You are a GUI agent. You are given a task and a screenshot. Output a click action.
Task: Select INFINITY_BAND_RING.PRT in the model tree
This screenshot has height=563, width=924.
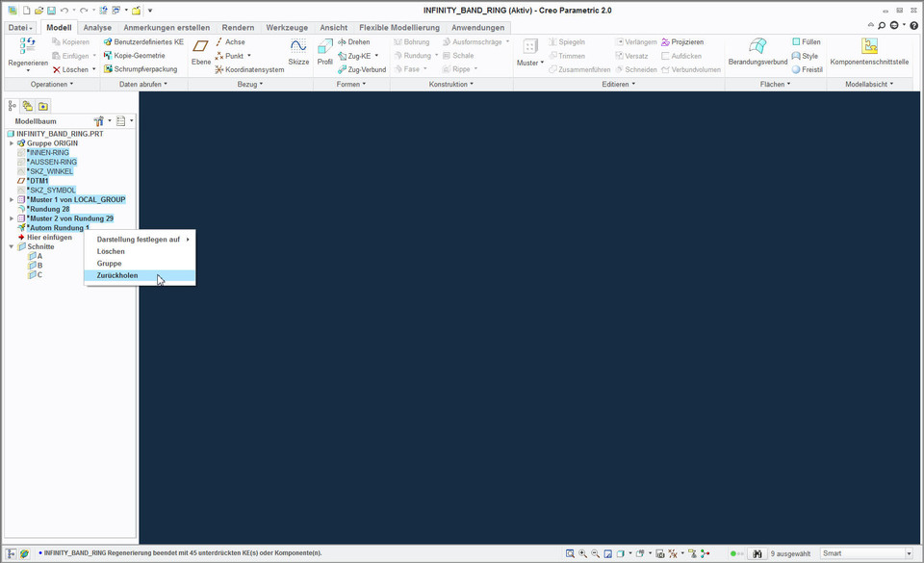pyautogui.click(x=60, y=133)
